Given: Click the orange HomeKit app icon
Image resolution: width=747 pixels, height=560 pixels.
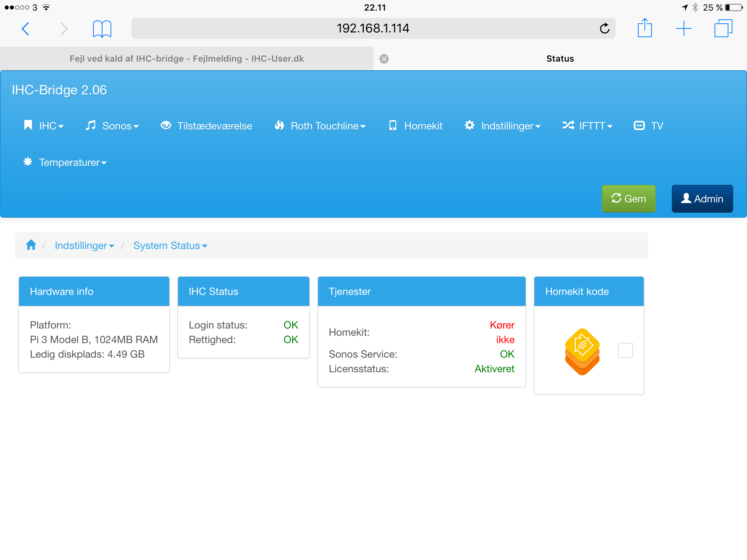Looking at the screenshot, I should click(582, 351).
